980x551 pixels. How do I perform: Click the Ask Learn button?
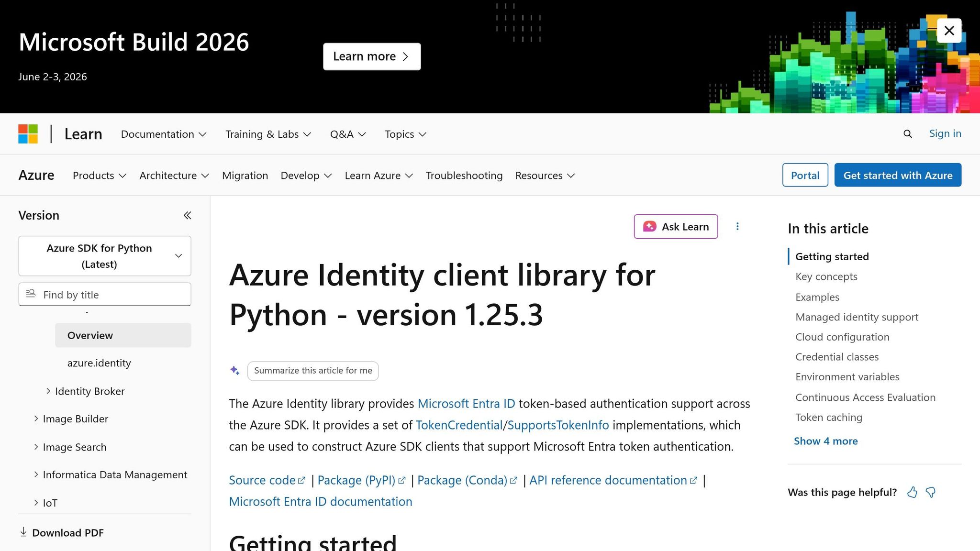tap(676, 227)
